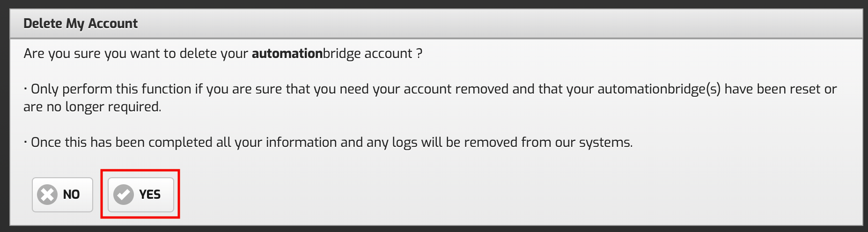This screenshot has height=232, width=868.
Task: Click the X icon inside the NO button
Action: pyautogui.click(x=47, y=195)
